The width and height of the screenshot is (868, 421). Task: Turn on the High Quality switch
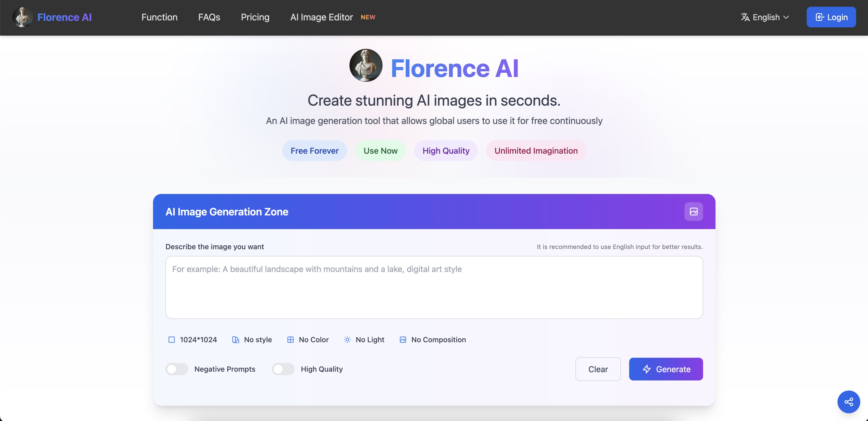[x=283, y=369]
